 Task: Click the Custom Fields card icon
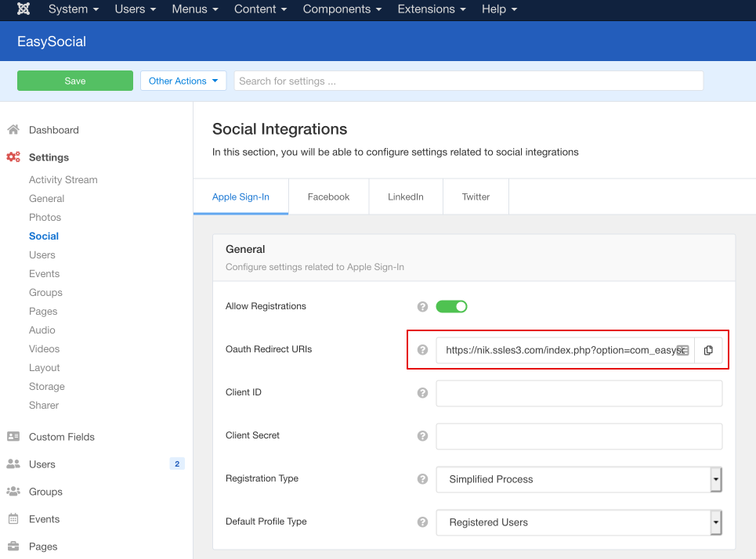[13, 436]
